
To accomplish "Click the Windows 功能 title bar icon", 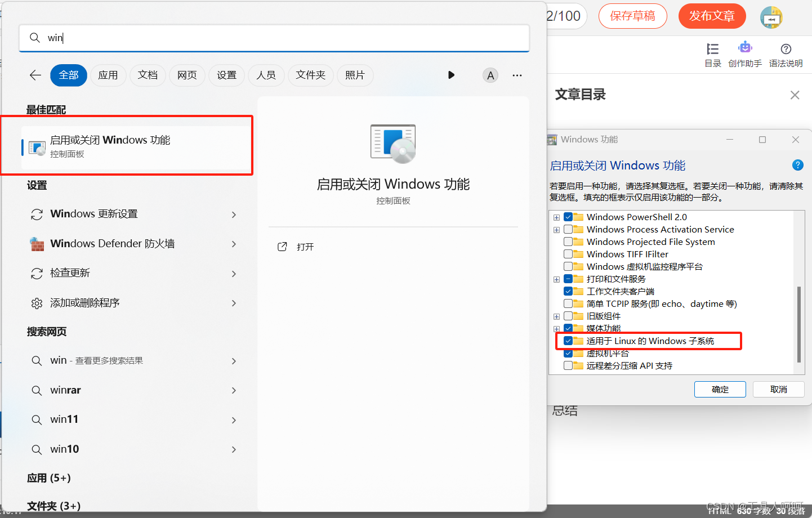I will pyautogui.click(x=552, y=140).
